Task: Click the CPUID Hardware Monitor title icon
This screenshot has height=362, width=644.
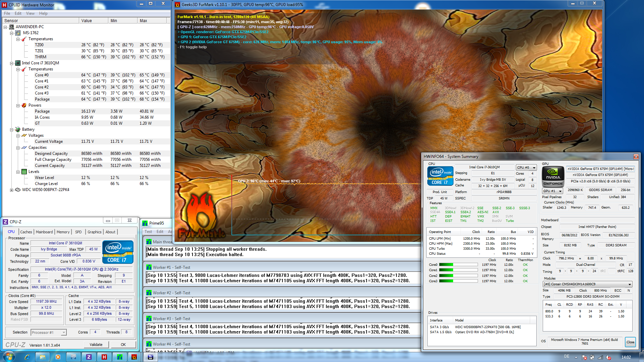Action: [x=4, y=5]
